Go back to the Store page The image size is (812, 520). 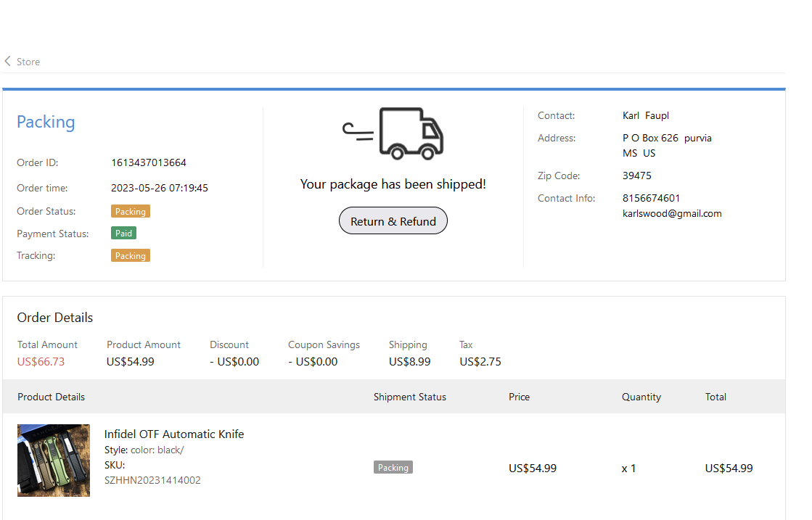coord(28,62)
